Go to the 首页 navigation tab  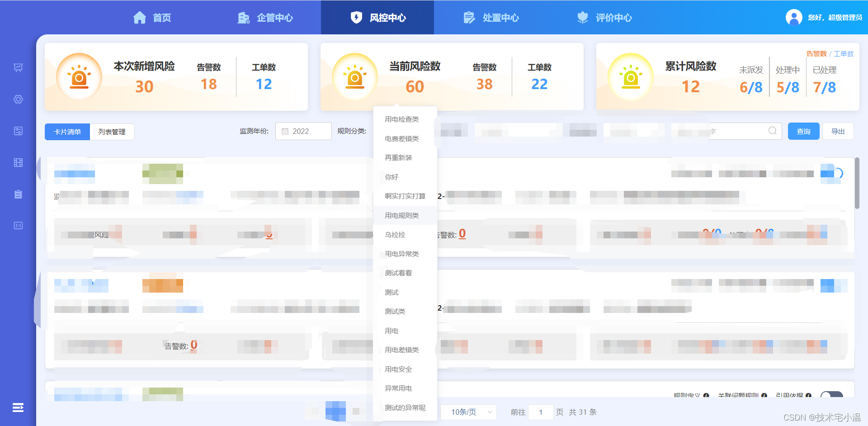coord(152,18)
